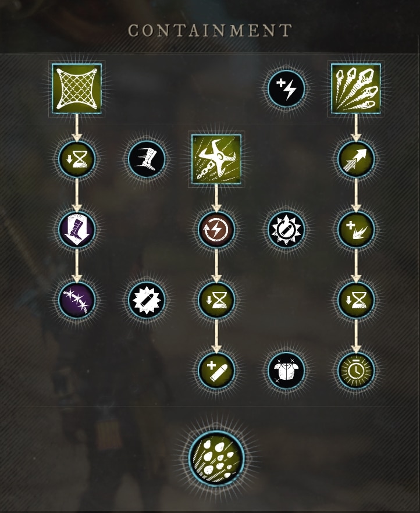Screen dimensions: 420x513
Task: Click the purple boot down-arrow slow perk
Action: pyautogui.click(x=77, y=229)
